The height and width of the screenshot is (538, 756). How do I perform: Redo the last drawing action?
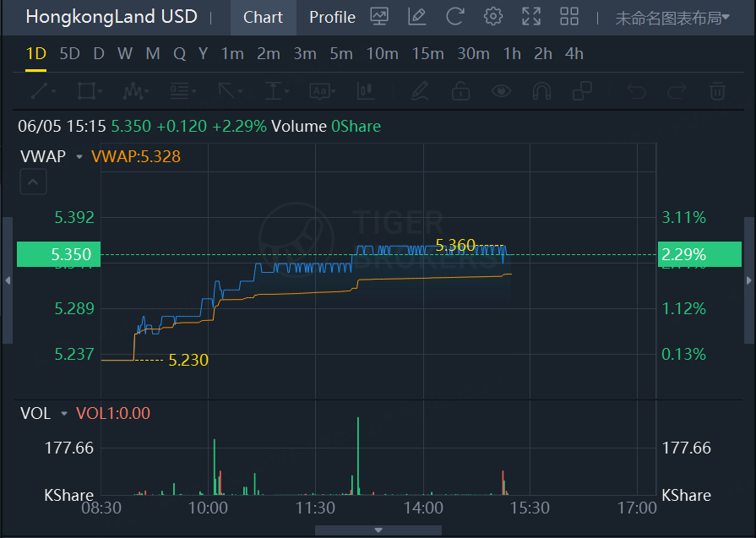pos(677,90)
